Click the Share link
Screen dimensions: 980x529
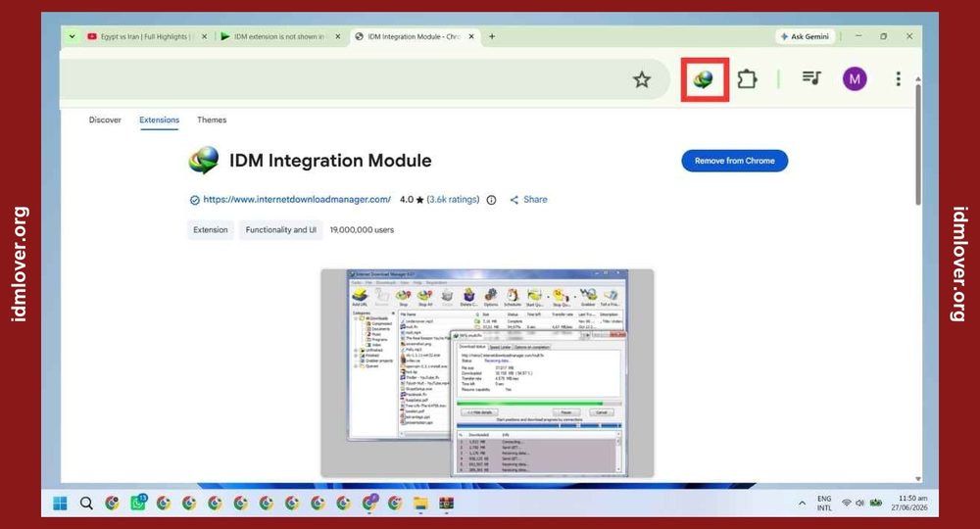[529, 199]
